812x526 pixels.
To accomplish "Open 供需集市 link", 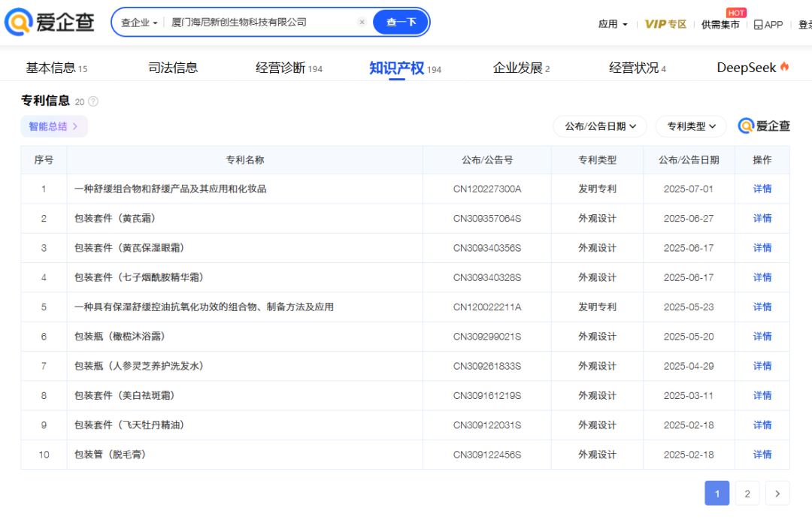I will click(720, 25).
